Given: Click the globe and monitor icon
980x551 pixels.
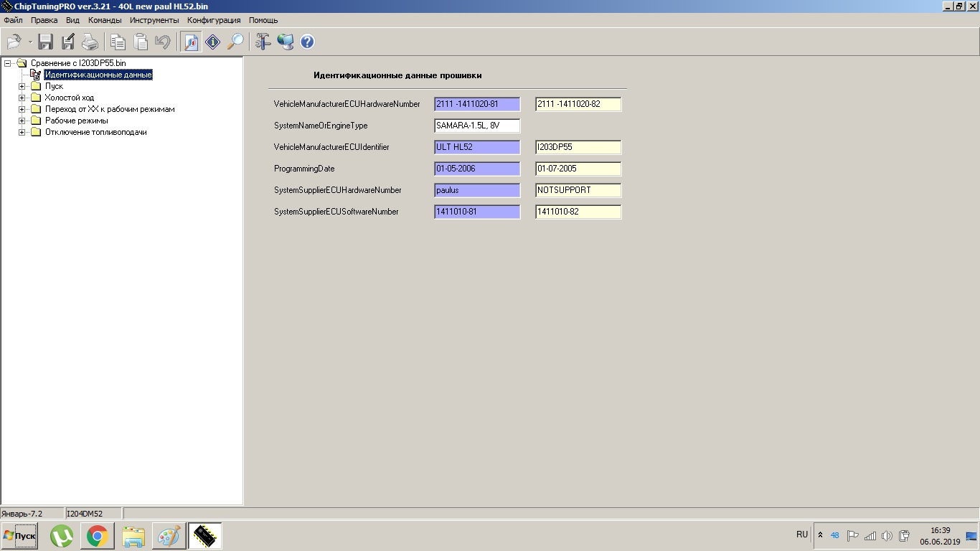Looking at the screenshot, I should click(286, 42).
